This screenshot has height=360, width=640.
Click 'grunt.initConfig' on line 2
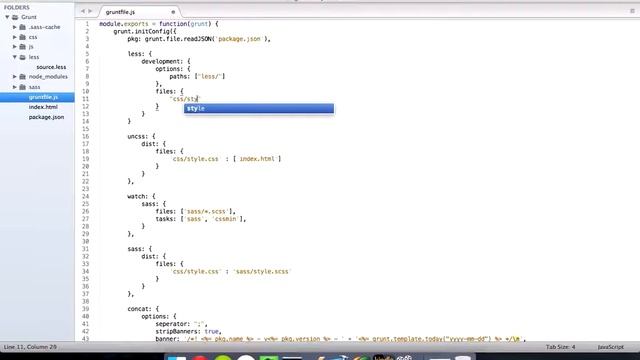point(142,31)
